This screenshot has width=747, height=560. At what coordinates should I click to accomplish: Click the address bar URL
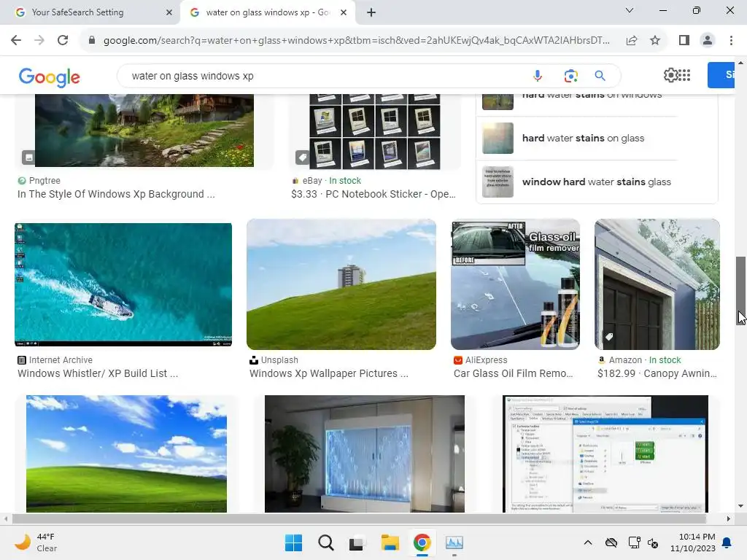coord(356,41)
